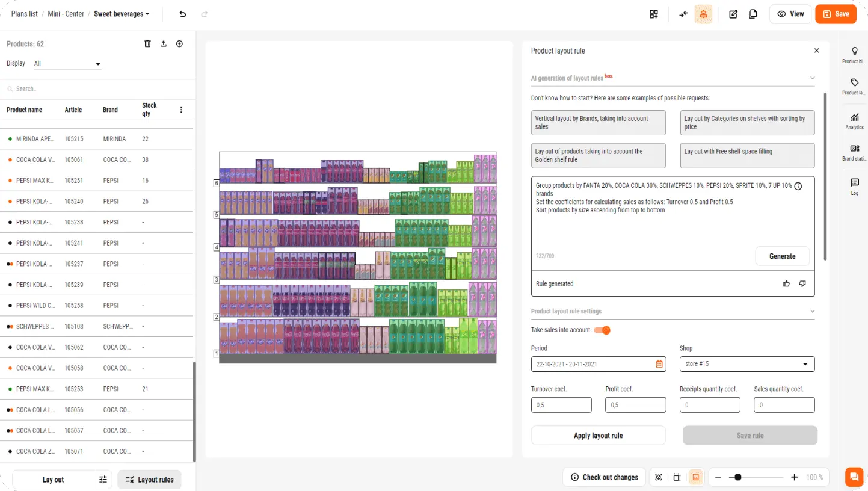Screen dimensions: 868x491
Task: Click the Generate button
Action: (782, 256)
